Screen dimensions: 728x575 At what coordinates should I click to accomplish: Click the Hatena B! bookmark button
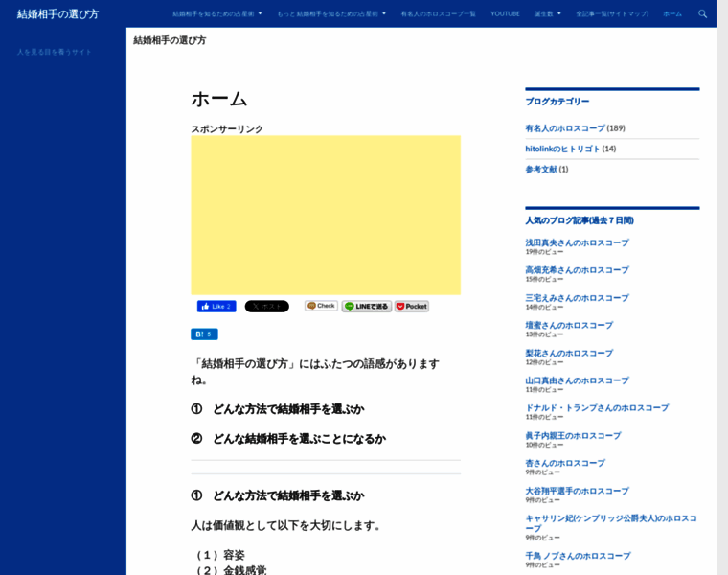tap(204, 334)
